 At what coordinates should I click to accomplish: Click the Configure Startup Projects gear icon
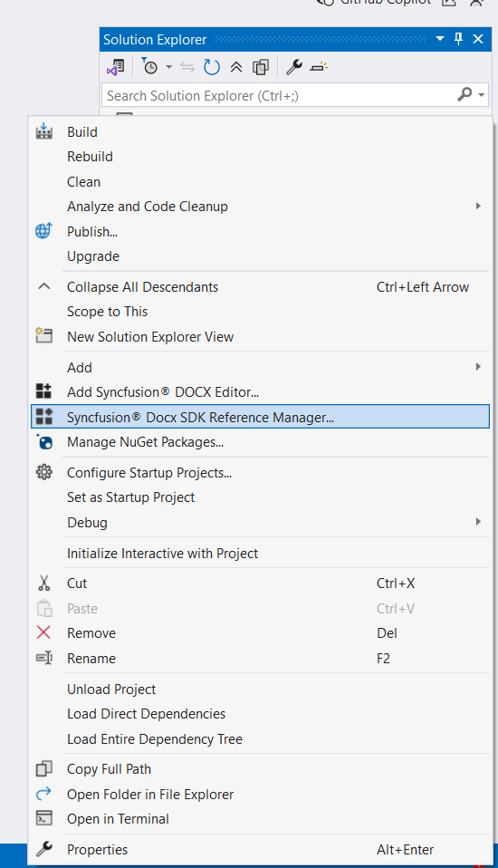[43, 472]
